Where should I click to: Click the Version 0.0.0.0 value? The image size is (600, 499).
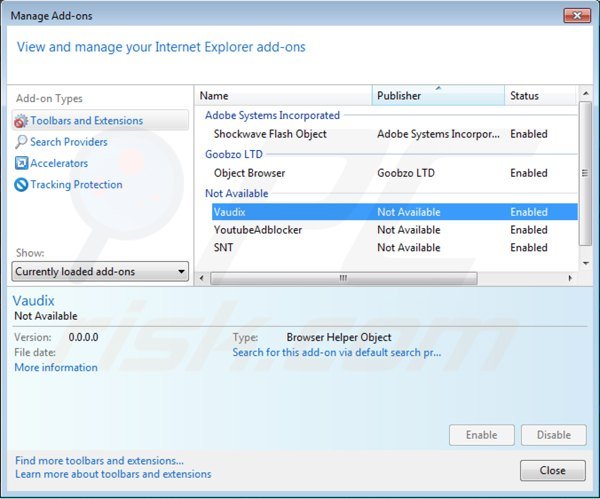tap(83, 337)
